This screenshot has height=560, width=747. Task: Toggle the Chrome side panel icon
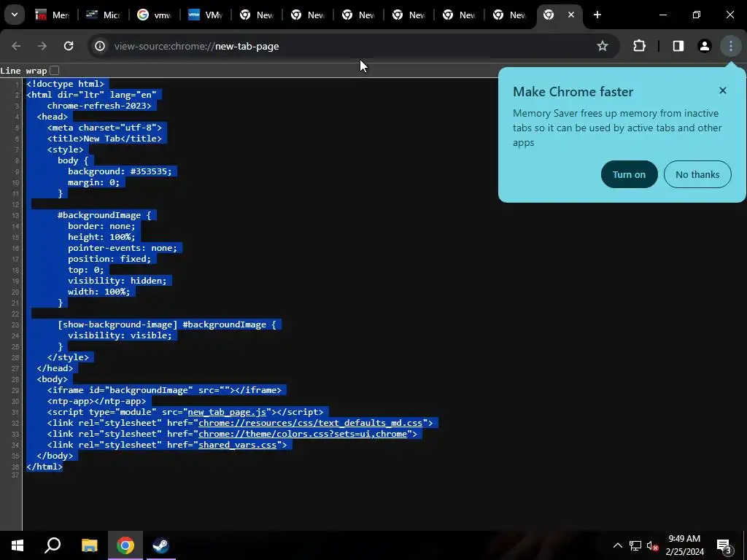(x=678, y=46)
